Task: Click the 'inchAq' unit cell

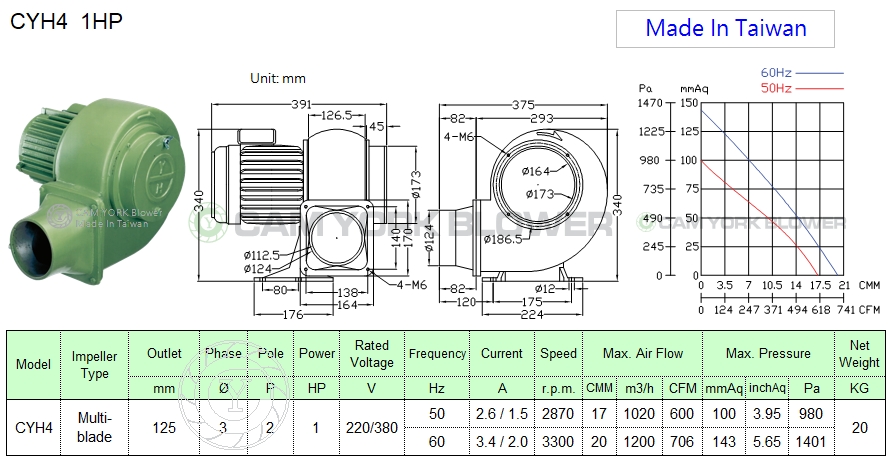Action: [767, 388]
